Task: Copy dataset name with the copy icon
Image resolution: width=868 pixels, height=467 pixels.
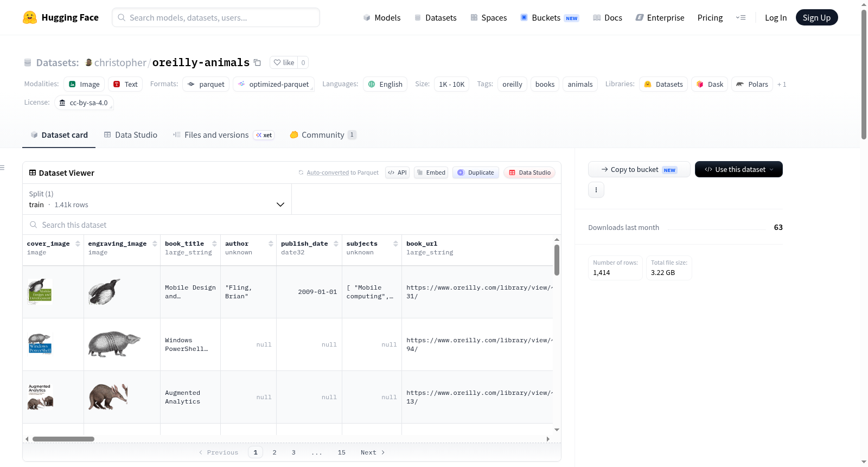Action: [258, 62]
